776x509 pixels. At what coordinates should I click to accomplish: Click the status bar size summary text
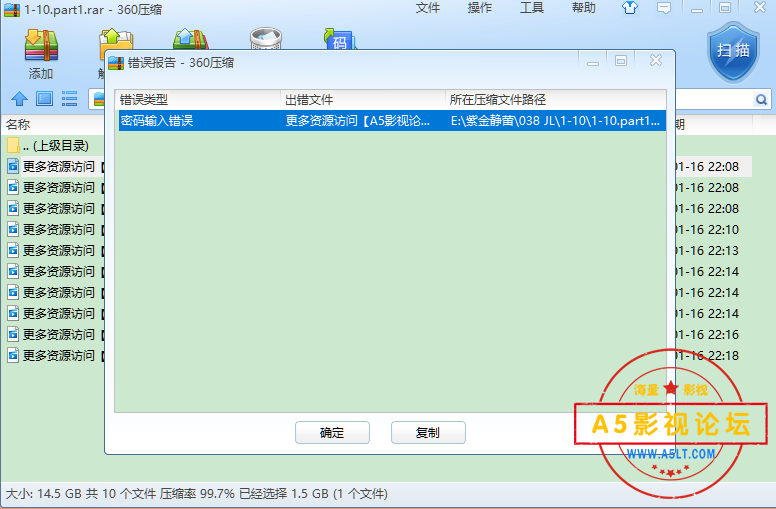196,494
